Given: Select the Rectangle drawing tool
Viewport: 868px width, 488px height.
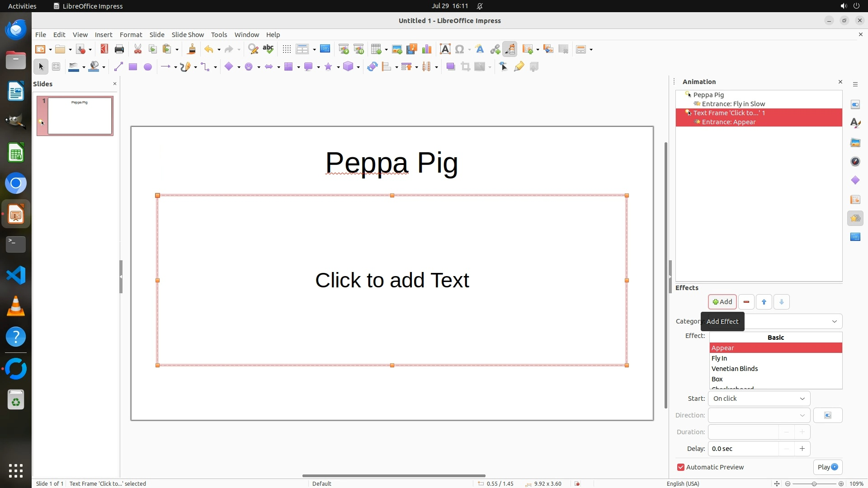Looking at the screenshot, I should click(x=132, y=67).
